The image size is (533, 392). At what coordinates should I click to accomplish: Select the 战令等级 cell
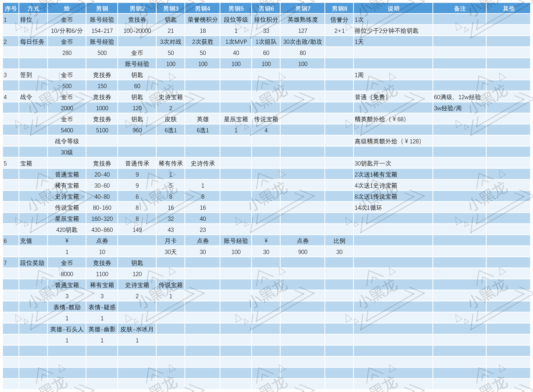tap(67, 141)
